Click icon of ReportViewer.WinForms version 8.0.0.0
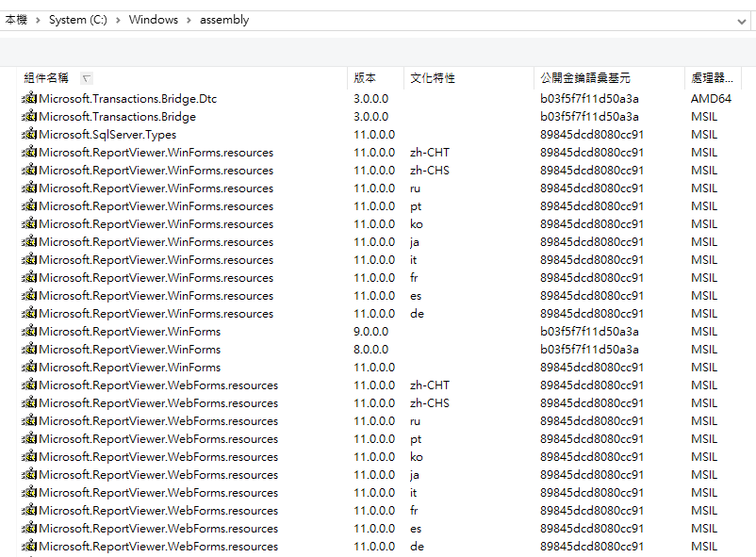The image size is (756, 557). coord(29,350)
